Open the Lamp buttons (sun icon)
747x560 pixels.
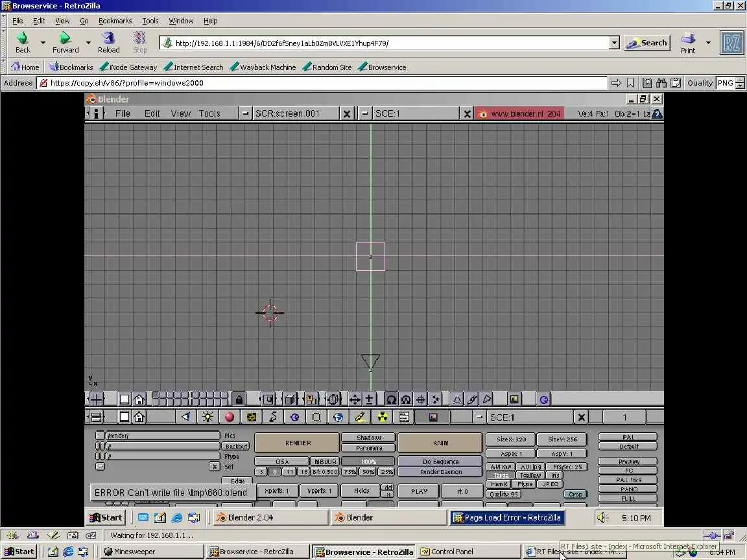coord(207,417)
